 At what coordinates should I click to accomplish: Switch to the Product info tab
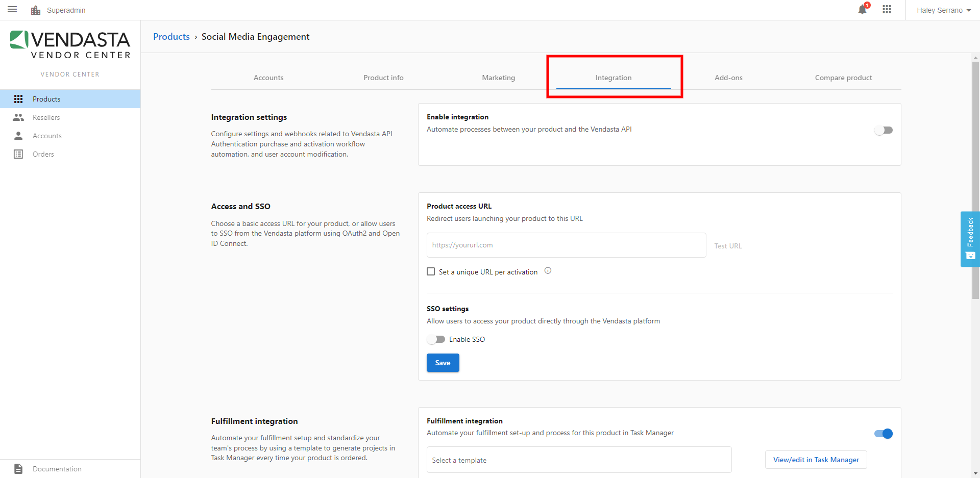(x=383, y=78)
